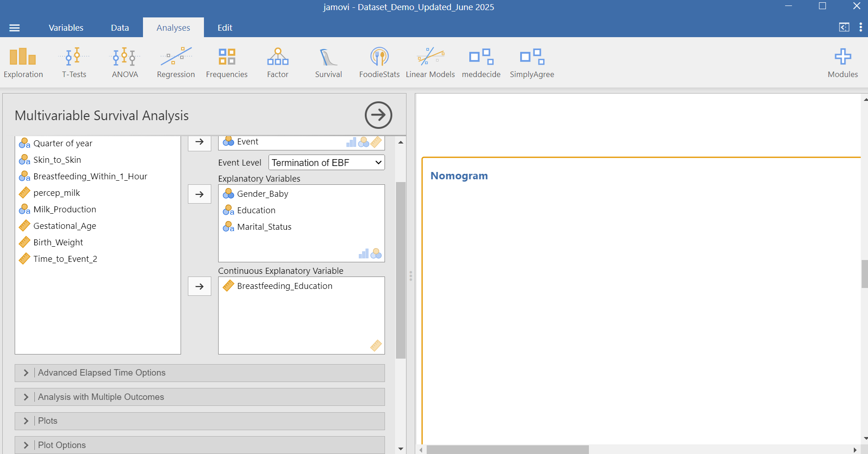Image resolution: width=868 pixels, height=454 pixels.
Task: Move variable into Continuous Explanatory Variable arrow
Action: tap(199, 287)
